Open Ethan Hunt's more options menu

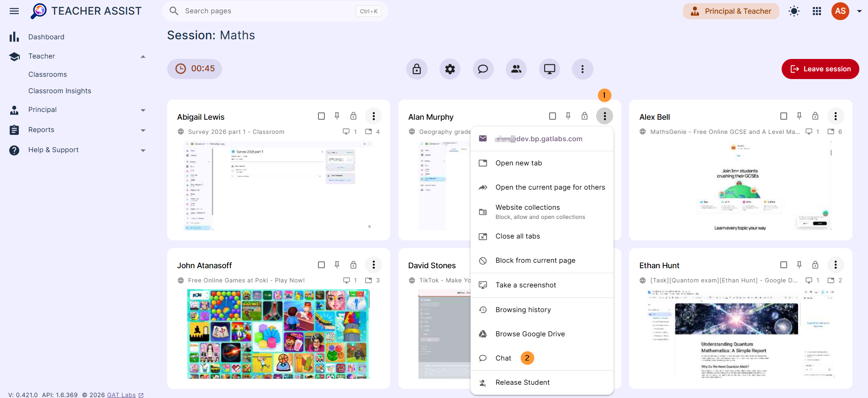pos(836,265)
